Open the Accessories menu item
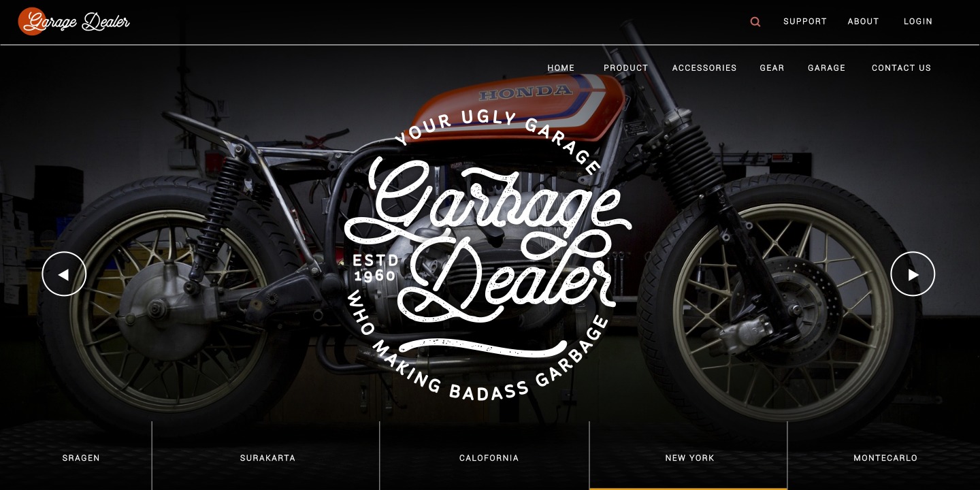 [704, 68]
